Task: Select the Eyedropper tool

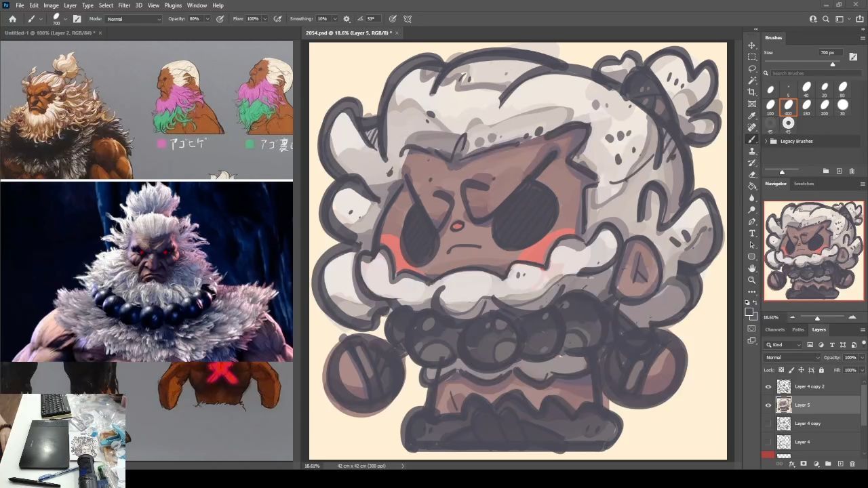Action: click(x=751, y=116)
